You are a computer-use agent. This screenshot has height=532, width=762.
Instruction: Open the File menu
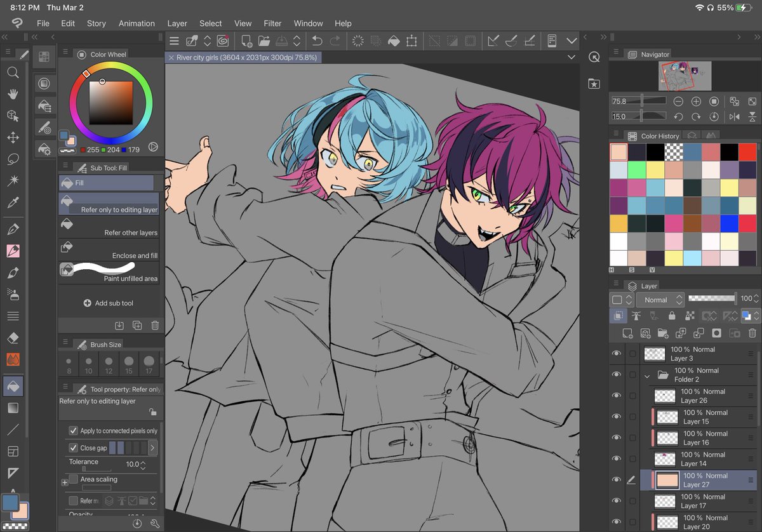[43, 23]
